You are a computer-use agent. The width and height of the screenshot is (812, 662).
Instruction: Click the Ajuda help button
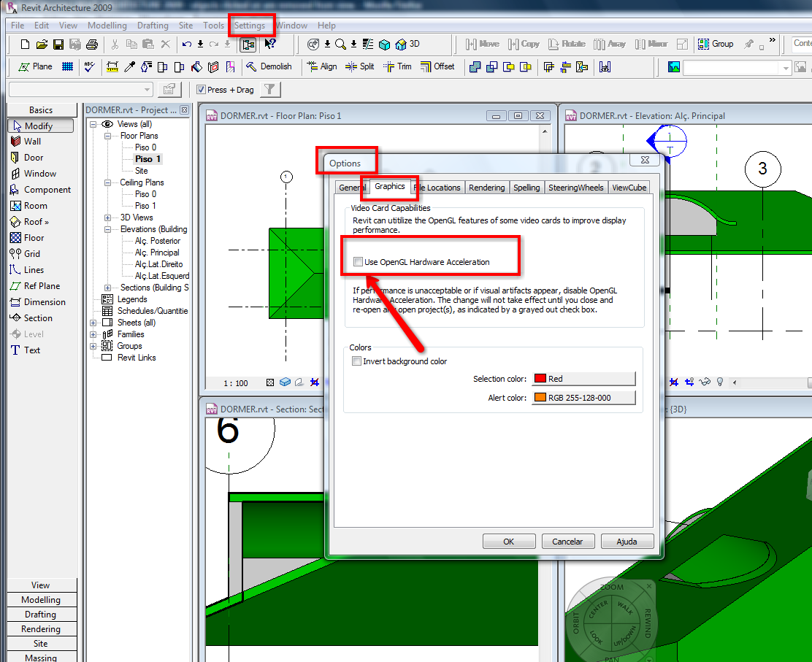(627, 542)
